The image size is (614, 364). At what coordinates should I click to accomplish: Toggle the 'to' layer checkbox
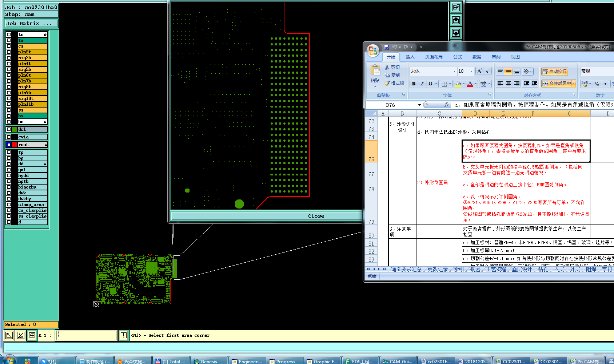[x=9, y=35]
